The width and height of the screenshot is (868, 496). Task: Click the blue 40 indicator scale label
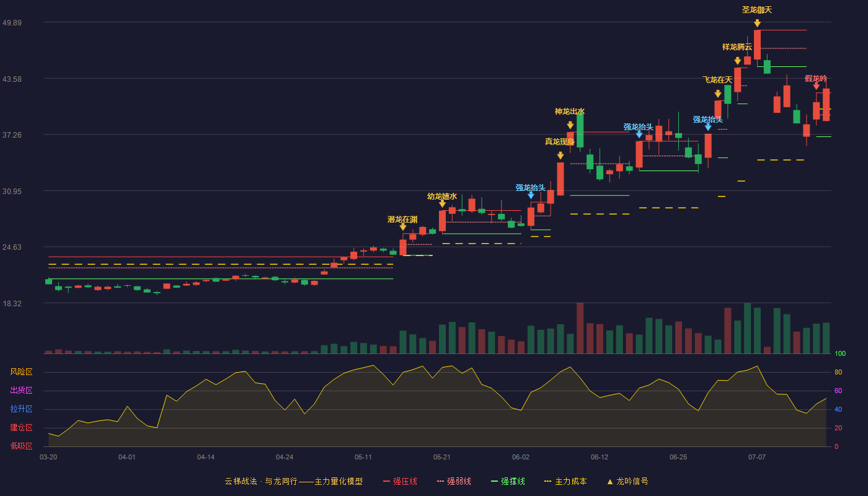coord(838,410)
